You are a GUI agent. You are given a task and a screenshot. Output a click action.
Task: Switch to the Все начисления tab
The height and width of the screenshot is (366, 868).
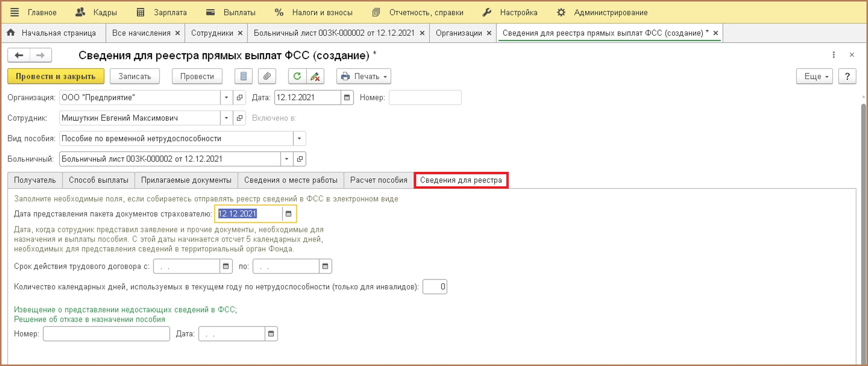[x=141, y=33]
